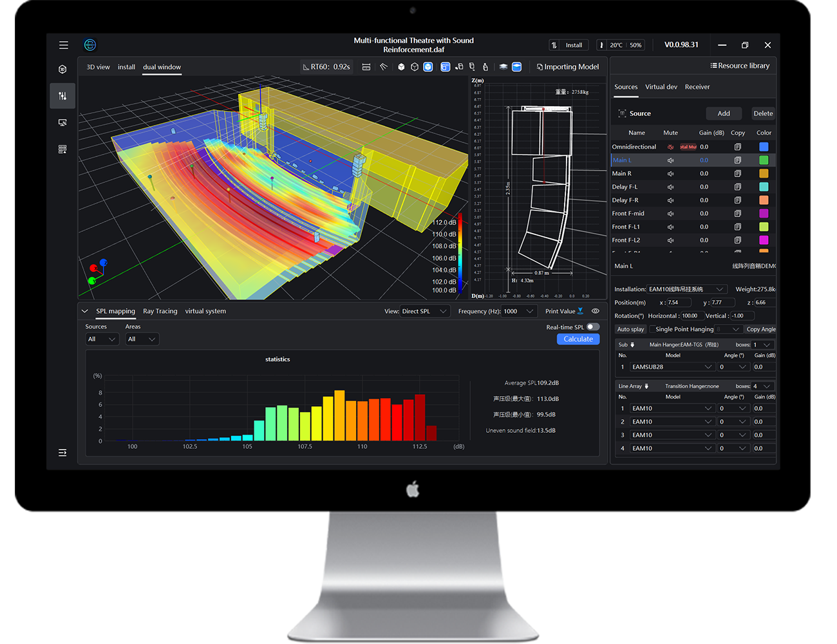Click the collapse sidebar icon at bottom left
The height and width of the screenshot is (644, 837).
pos(62,453)
